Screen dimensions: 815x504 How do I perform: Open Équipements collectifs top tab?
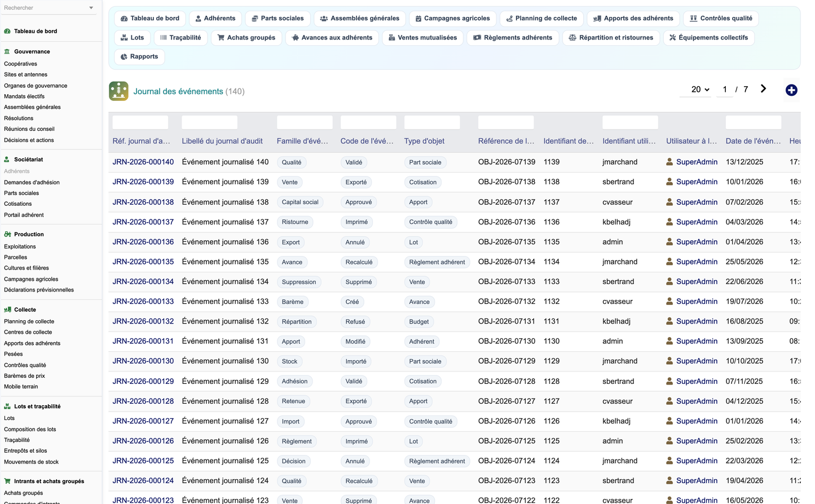pyautogui.click(x=708, y=38)
